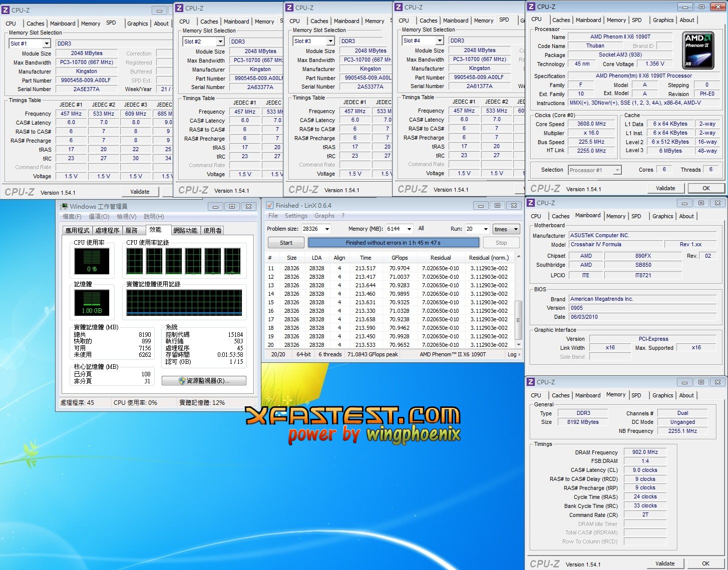Open the Caches tab in CPU-Z Timings window
Viewport: 728px width, 570px height.
coord(560,395)
